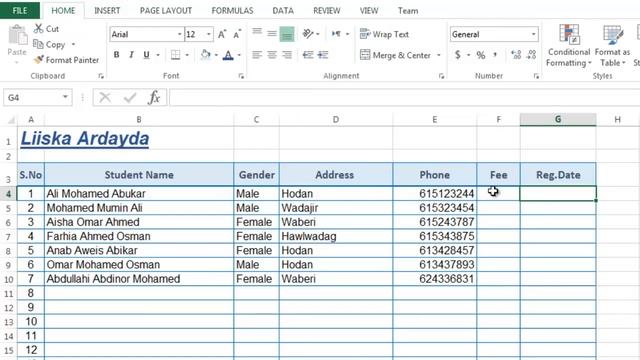Switch to the PAGE LAYOUT tab
Image resolution: width=640 pixels, height=360 pixels.
point(166,11)
